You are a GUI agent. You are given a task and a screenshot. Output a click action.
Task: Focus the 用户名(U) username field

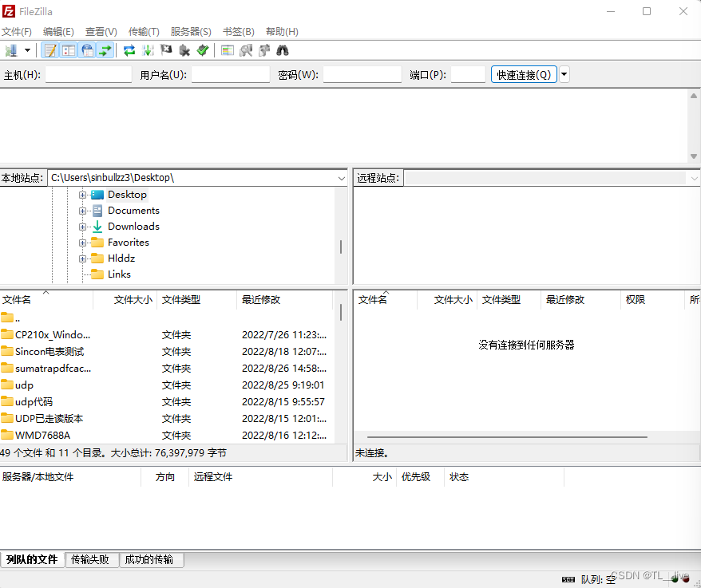pyautogui.click(x=231, y=75)
